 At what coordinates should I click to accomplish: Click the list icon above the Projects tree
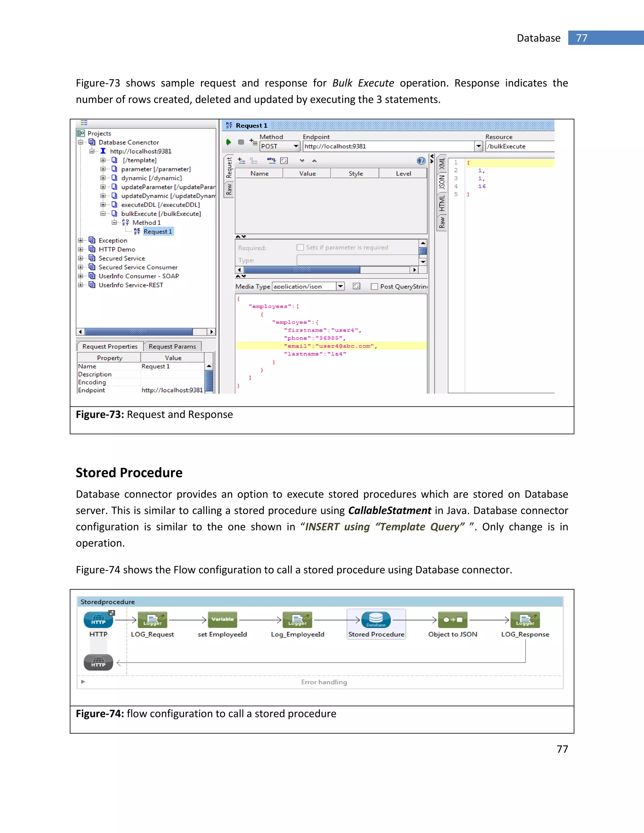point(84,122)
